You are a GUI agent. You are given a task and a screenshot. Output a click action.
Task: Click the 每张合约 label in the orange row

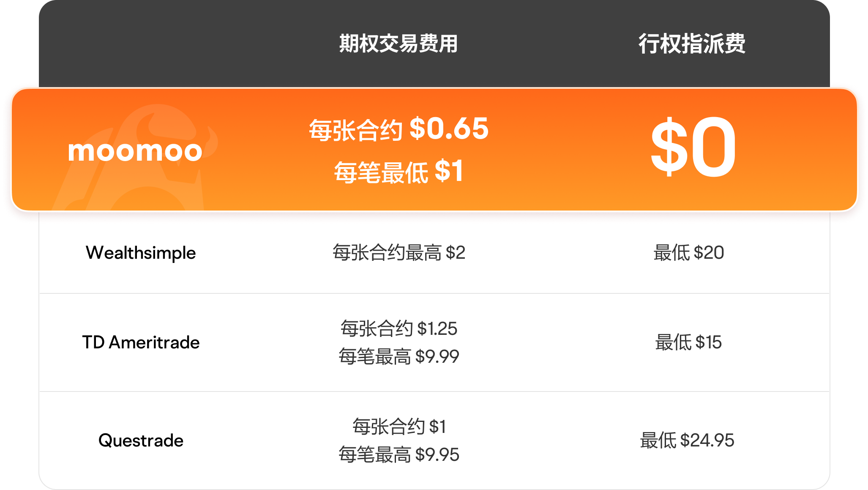click(x=355, y=130)
